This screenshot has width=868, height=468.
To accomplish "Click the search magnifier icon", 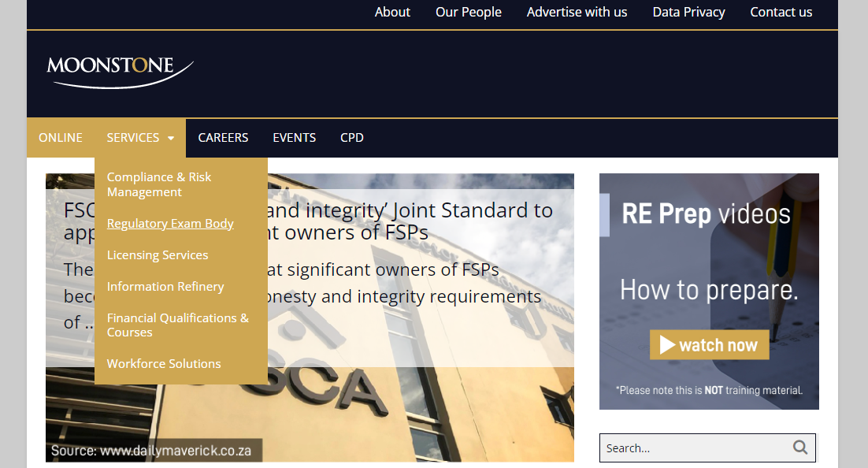I will click(800, 447).
